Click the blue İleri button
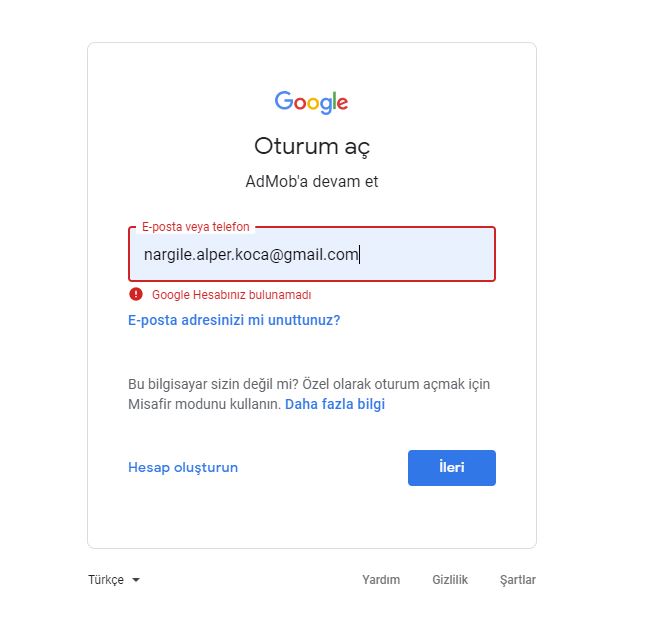This screenshot has width=663, height=631. tap(452, 468)
